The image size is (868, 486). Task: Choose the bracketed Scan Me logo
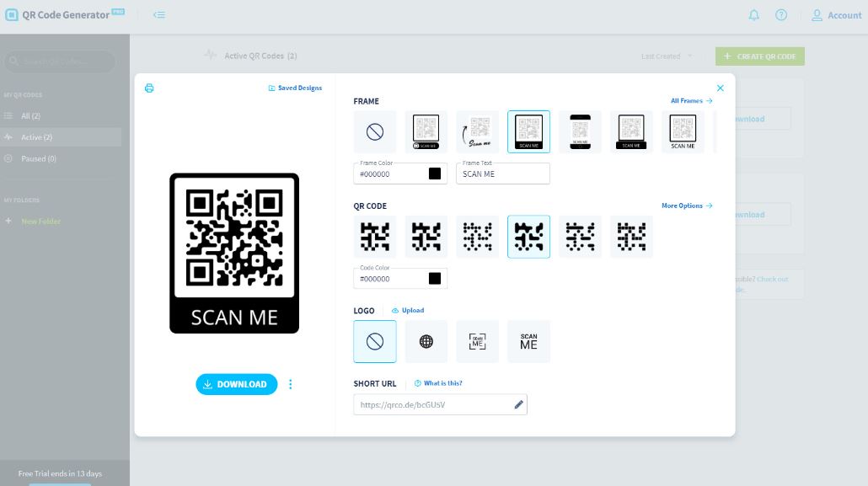pyautogui.click(x=477, y=341)
